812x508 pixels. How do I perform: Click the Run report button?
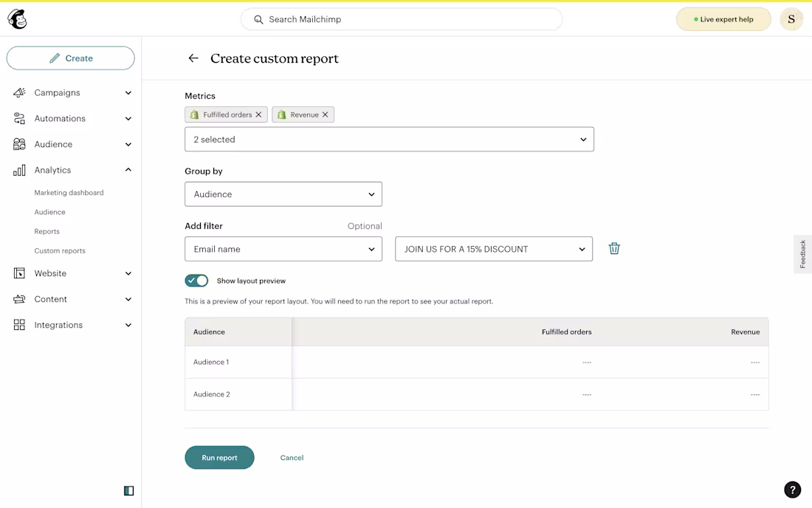[219, 457]
